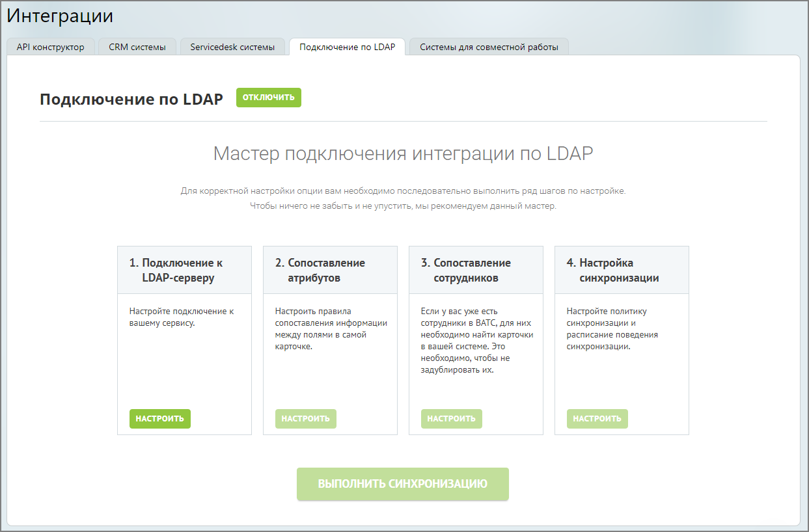Click the heading Подключение по LDAP
This screenshot has width=809, height=532.
[x=131, y=99]
